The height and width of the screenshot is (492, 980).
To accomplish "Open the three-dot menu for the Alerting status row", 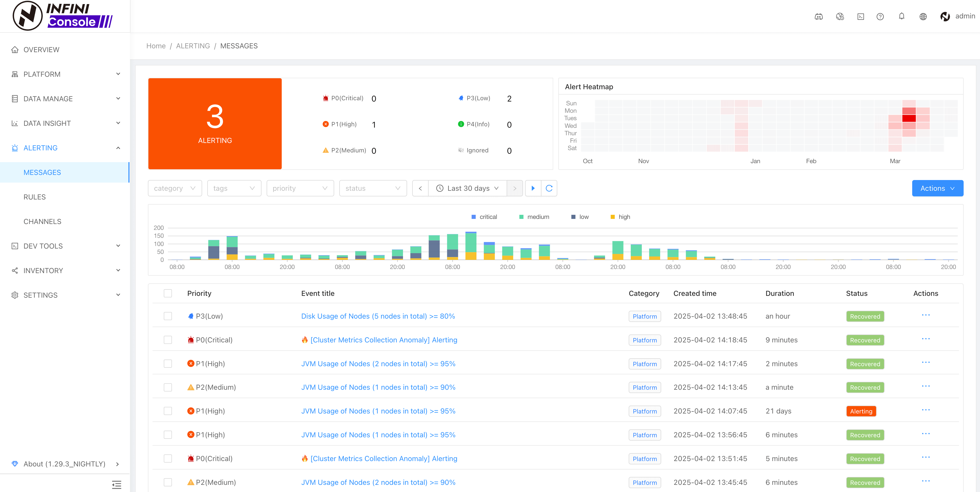I will [x=925, y=410].
